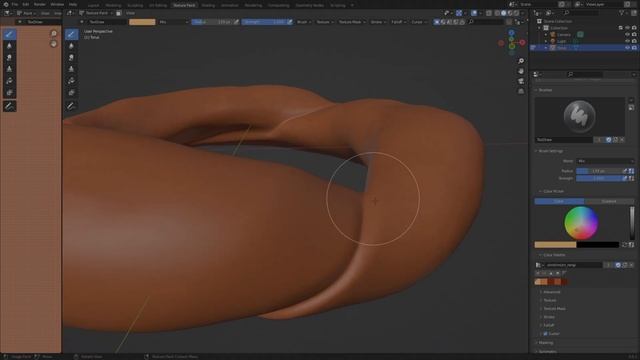Select the Gradient button in Color Picker

click(x=609, y=201)
